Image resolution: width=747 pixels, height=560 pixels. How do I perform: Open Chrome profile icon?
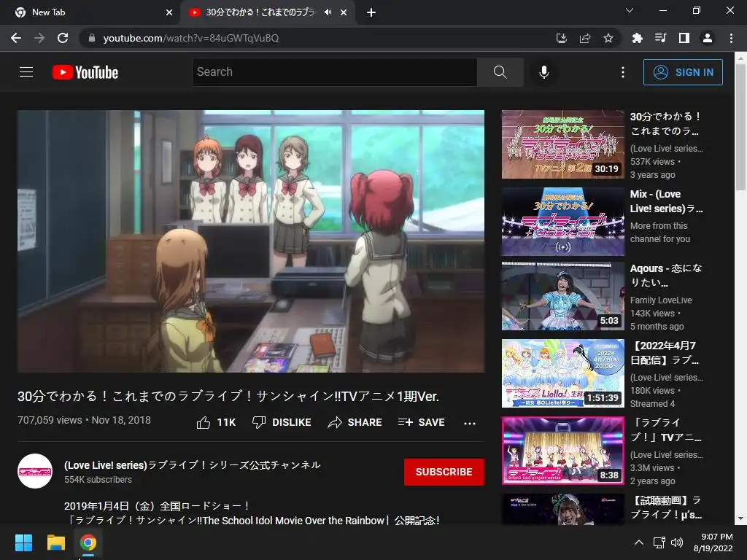[708, 38]
